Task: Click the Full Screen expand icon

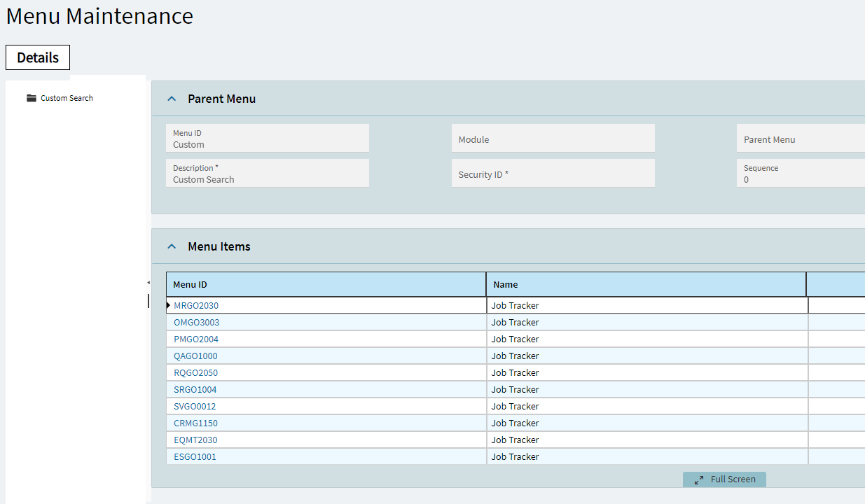Action: [699, 479]
